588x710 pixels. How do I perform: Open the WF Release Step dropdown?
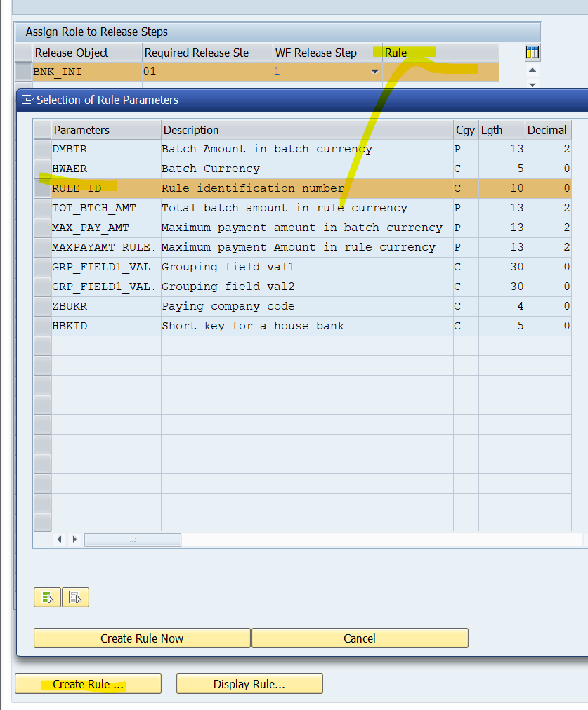click(374, 72)
